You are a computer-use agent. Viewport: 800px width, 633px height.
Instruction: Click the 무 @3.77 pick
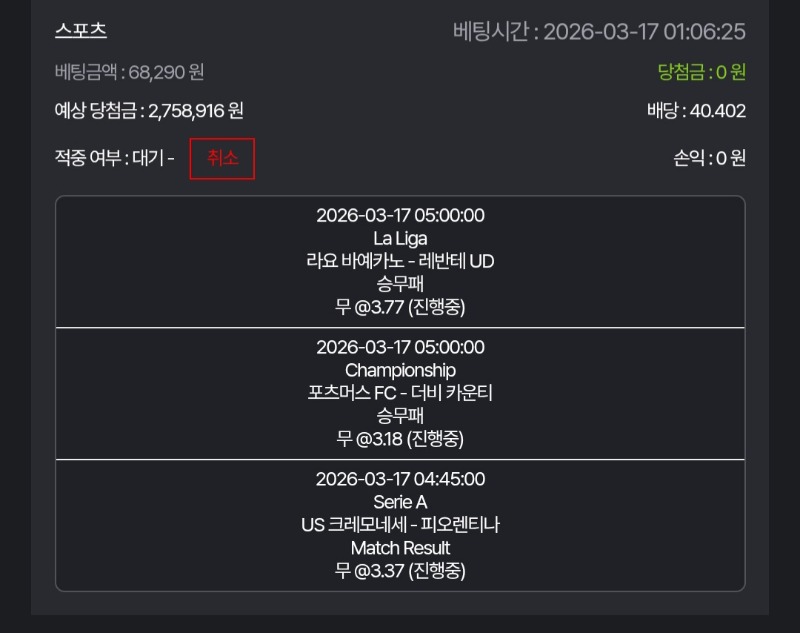point(400,307)
